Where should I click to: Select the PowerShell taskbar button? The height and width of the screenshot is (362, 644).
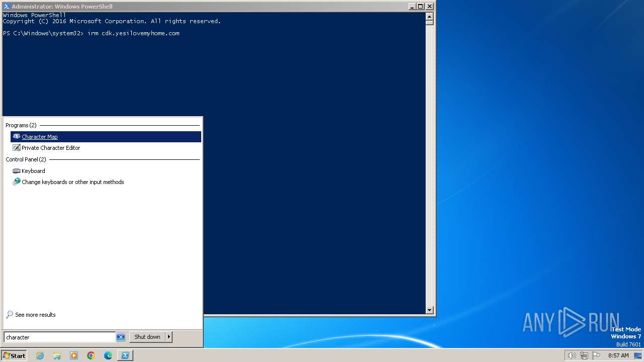click(x=125, y=355)
